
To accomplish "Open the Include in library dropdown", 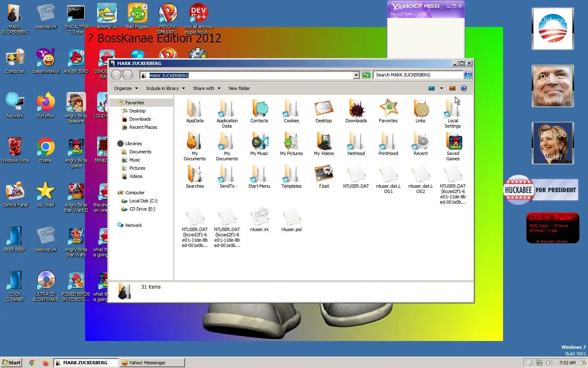I will pyautogui.click(x=165, y=88).
